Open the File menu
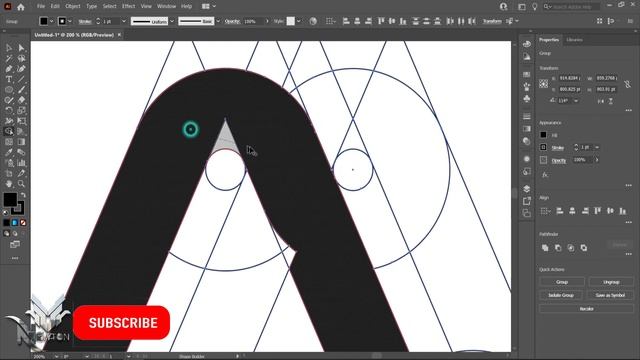 41,7
